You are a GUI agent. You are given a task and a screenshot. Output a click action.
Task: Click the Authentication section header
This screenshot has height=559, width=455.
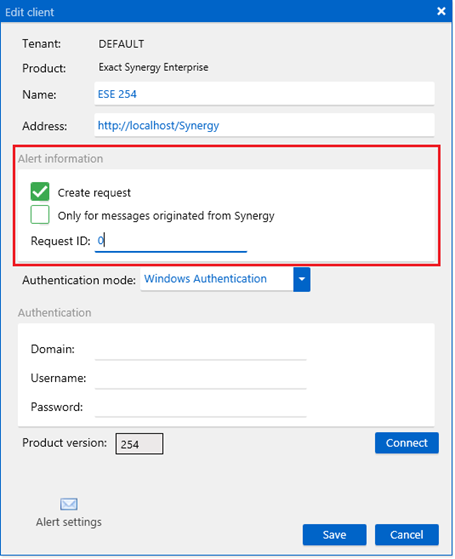(55, 313)
